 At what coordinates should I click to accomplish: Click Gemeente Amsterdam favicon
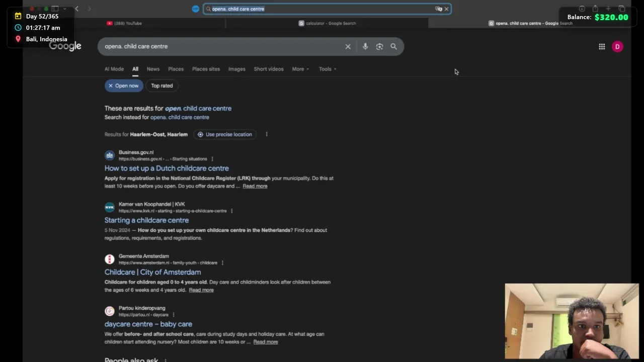pyautogui.click(x=110, y=259)
